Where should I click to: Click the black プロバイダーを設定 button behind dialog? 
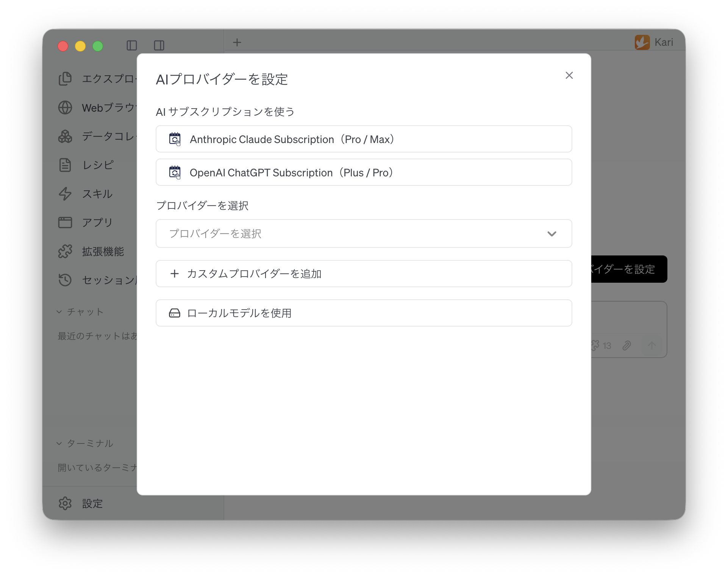tap(629, 269)
